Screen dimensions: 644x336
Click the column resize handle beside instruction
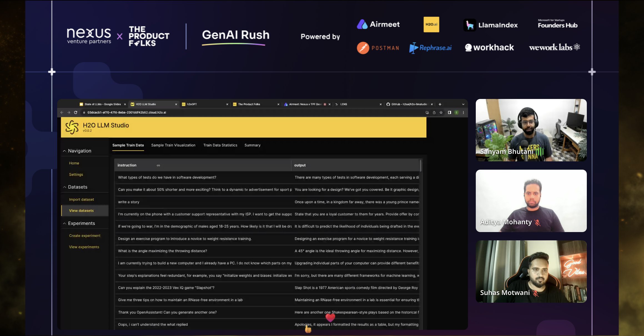click(x=158, y=166)
